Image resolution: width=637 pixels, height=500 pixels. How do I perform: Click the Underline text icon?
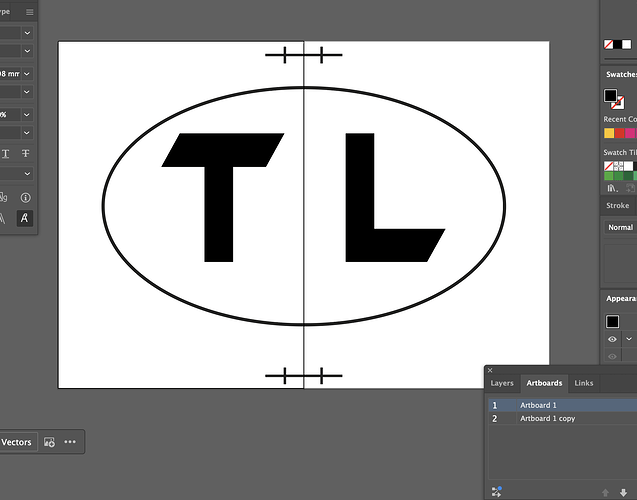point(6,154)
